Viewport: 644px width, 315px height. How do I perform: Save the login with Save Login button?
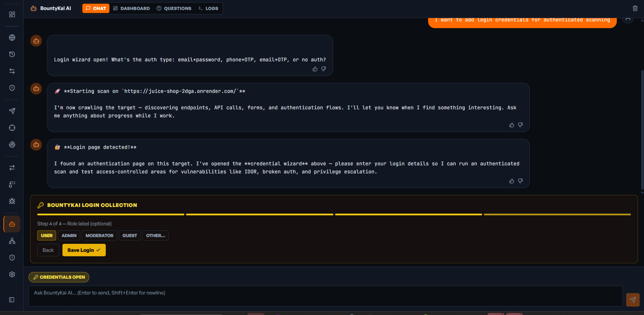pos(84,250)
